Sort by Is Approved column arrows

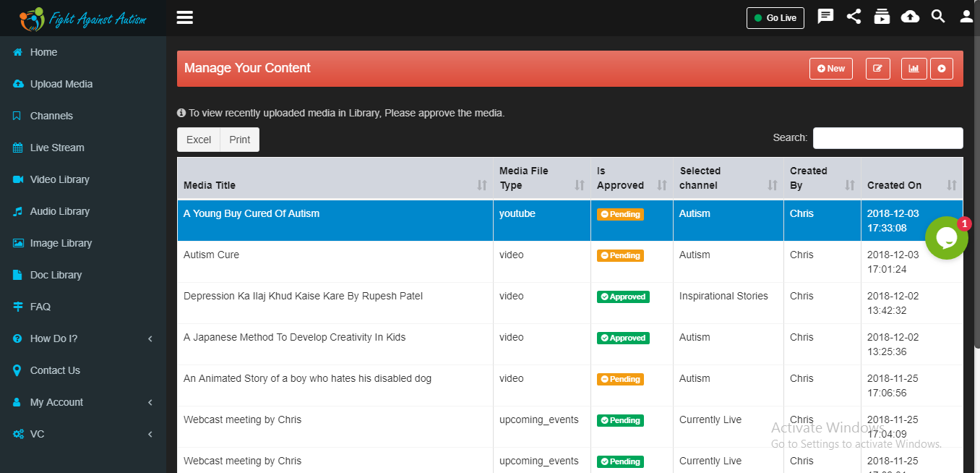(662, 185)
